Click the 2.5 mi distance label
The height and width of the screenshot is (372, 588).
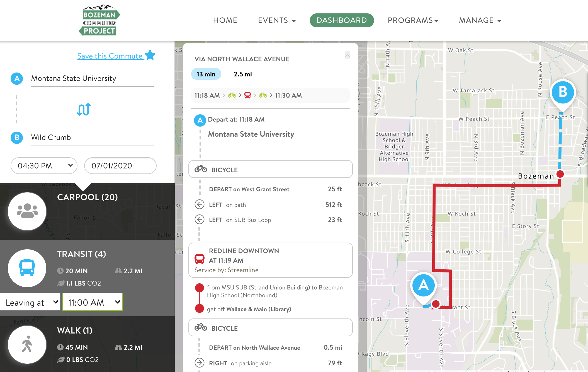(243, 74)
